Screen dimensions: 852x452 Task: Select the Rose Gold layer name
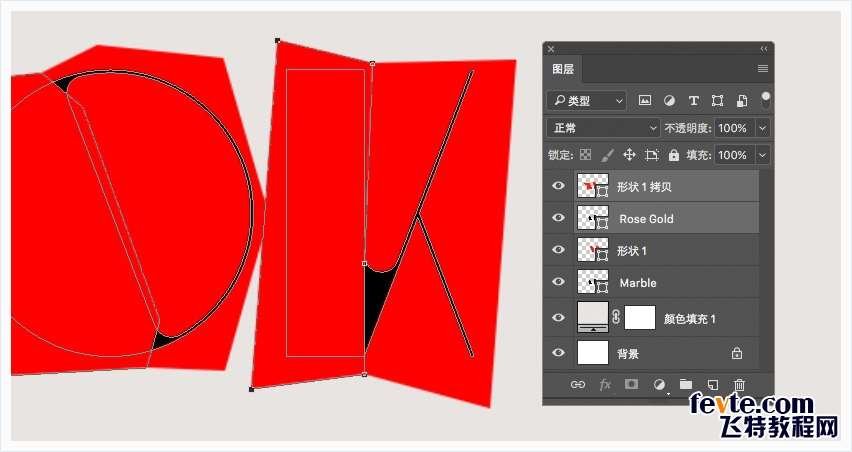point(647,219)
